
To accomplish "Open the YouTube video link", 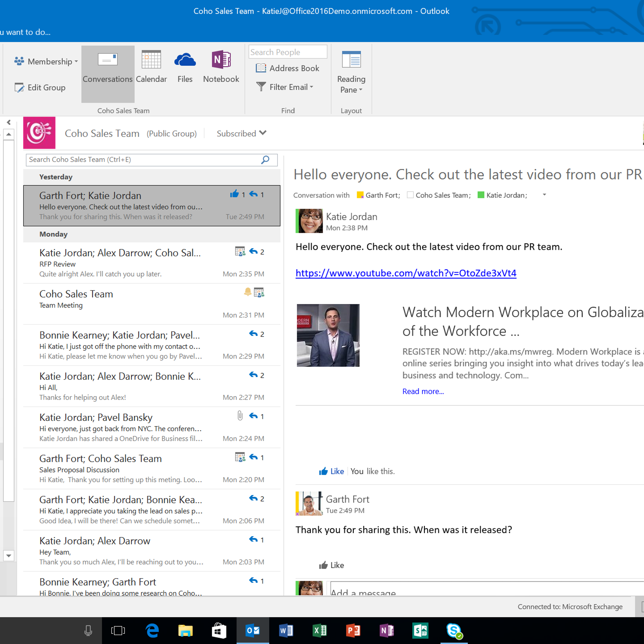I will coord(406,273).
